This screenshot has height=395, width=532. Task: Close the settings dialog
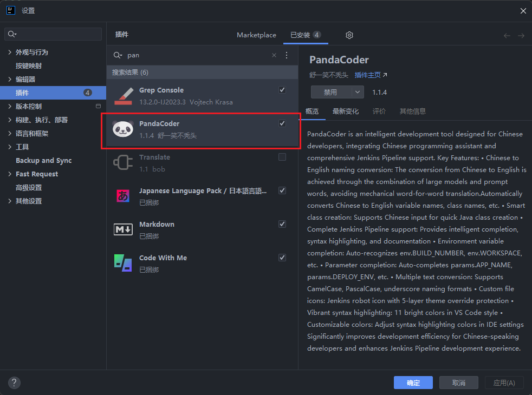[523, 11]
